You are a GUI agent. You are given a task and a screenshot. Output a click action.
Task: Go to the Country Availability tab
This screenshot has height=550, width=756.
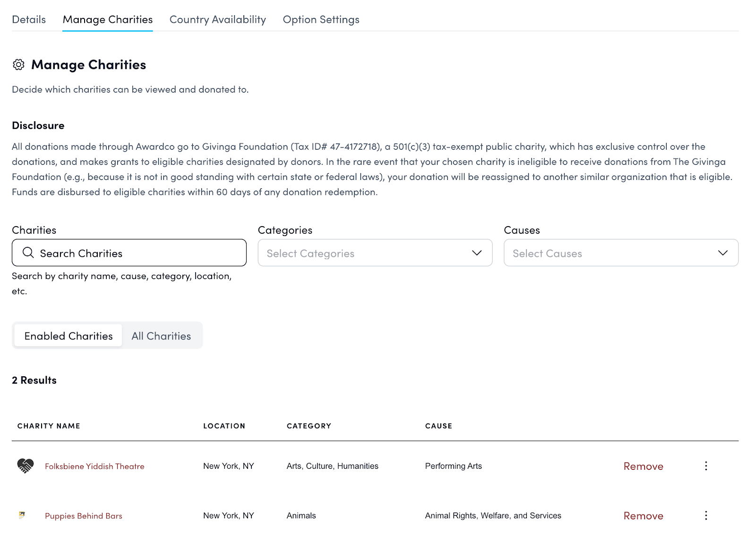point(217,19)
